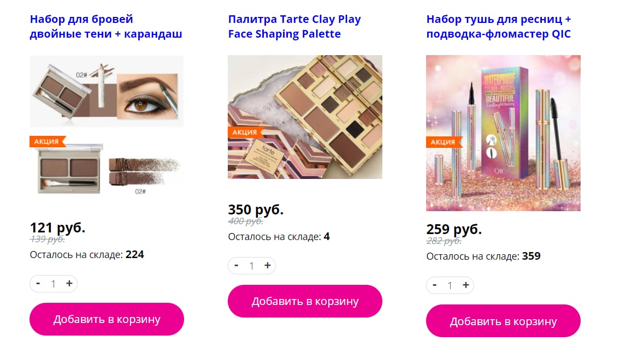
Task: Increase quantity for eyebrow set product
Action: [69, 283]
